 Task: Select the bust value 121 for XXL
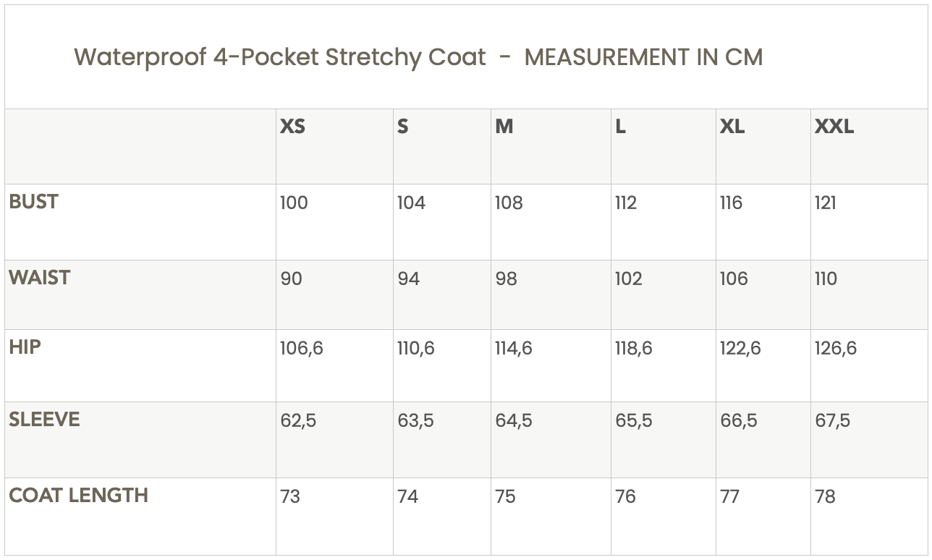click(x=825, y=203)
